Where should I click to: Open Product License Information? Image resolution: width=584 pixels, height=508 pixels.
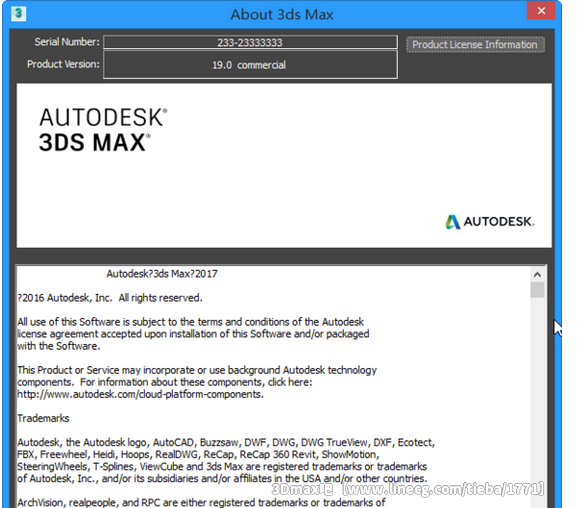(x=475, y=44)
